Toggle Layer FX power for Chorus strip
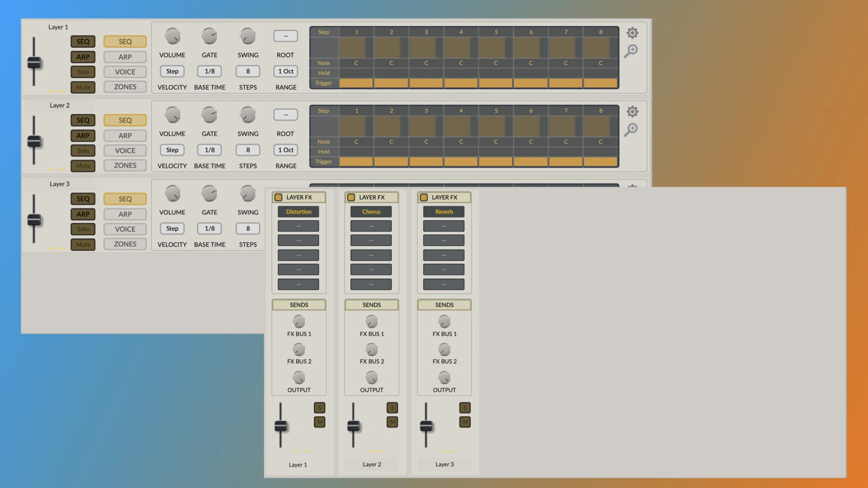This screenshot has width=868, height=488. click(x=351, y=197)
